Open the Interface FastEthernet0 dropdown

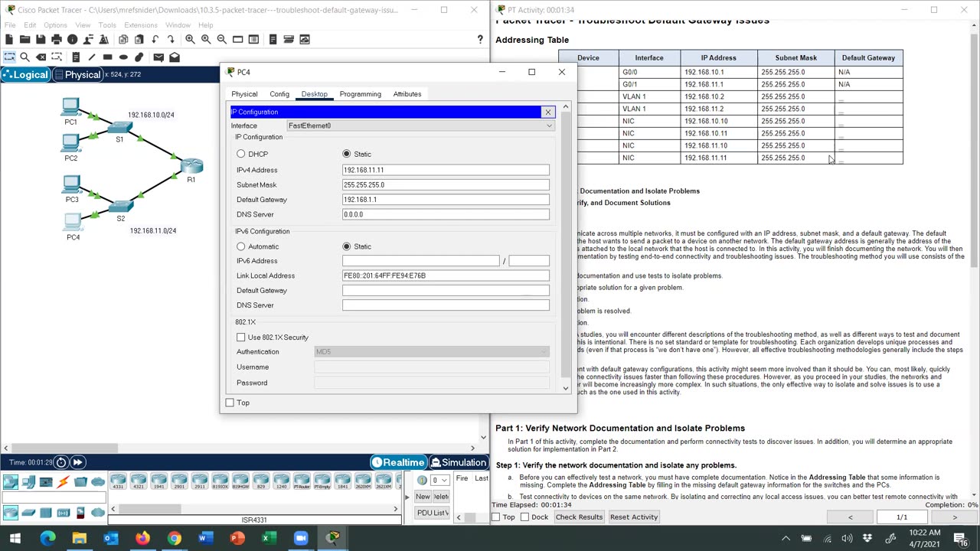(420, 126)
